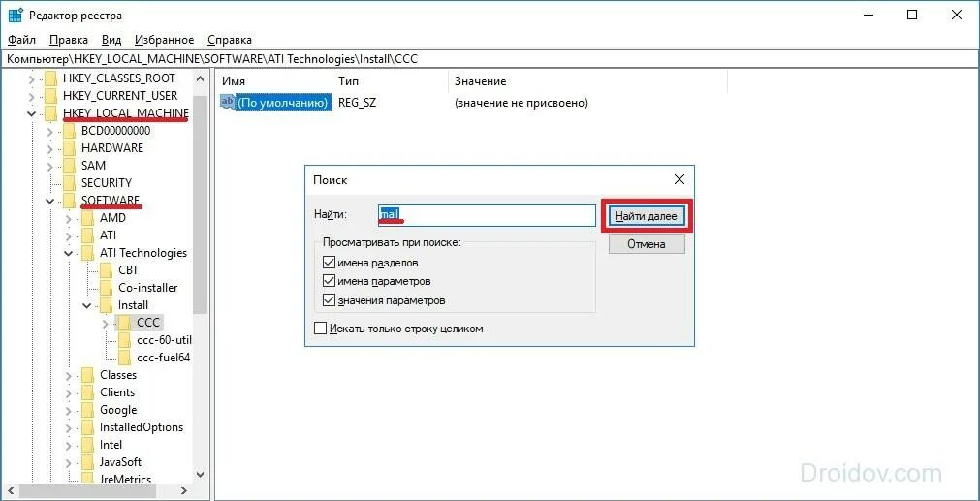Collapse the SOFTWARE tree node
The height and width of the screenshot is (501, 980).
pos(50,202)
